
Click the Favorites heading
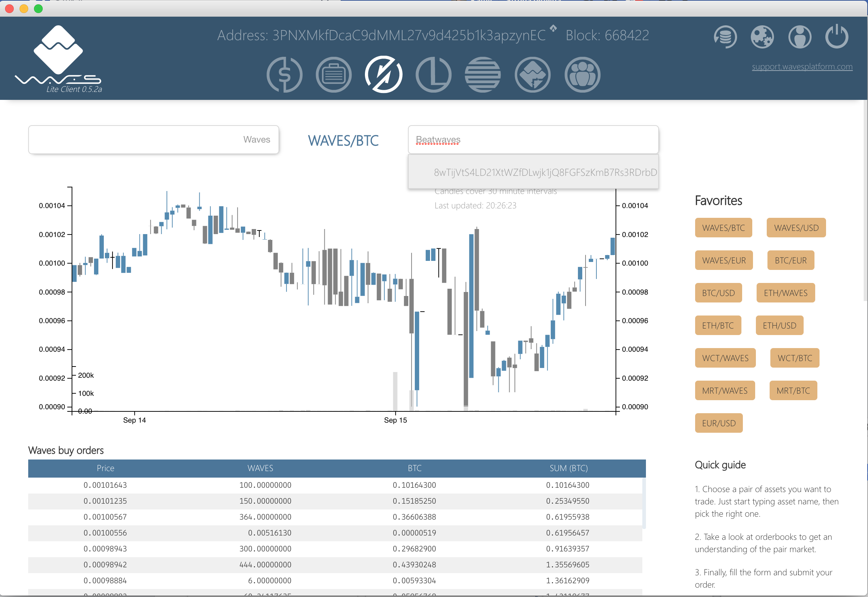pyautogui.click(x=719, y=200)
